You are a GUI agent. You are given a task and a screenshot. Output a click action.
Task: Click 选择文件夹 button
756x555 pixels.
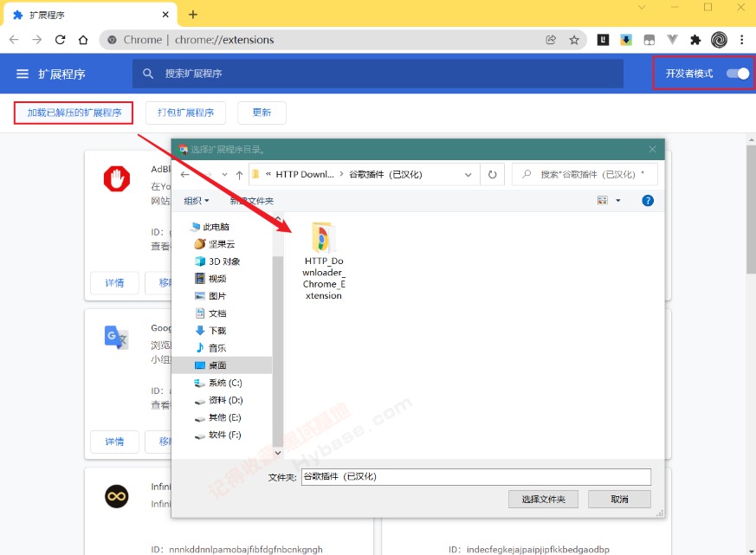point(543,499)
